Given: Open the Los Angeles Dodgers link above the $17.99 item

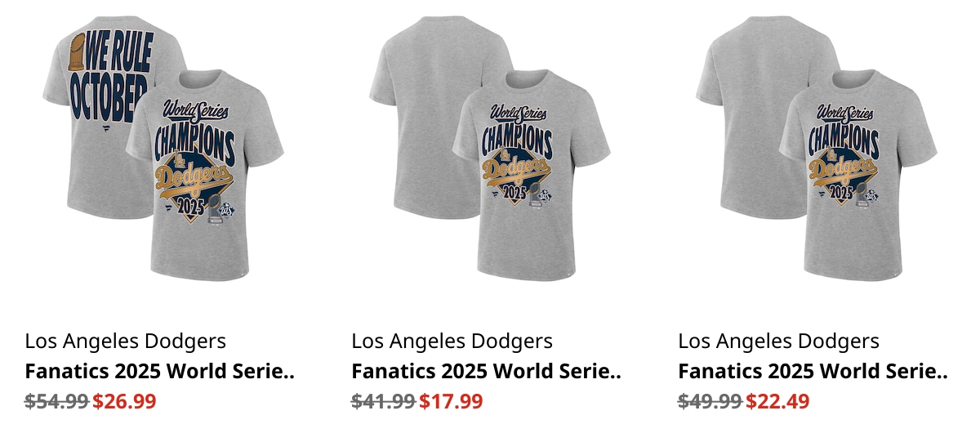Looking at the screenshot, I should tap(452, 341).
